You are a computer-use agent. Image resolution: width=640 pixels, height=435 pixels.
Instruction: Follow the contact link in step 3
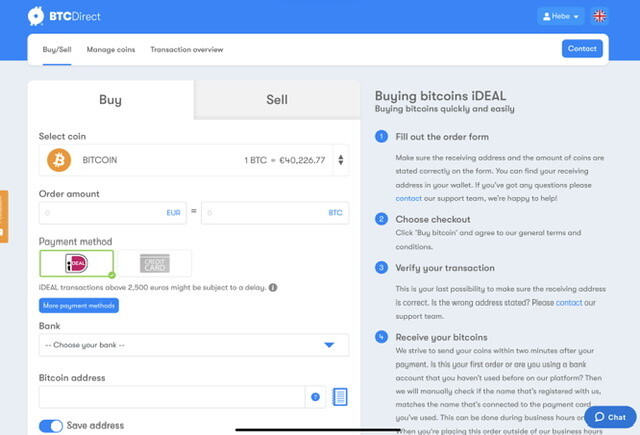point(569,303)
